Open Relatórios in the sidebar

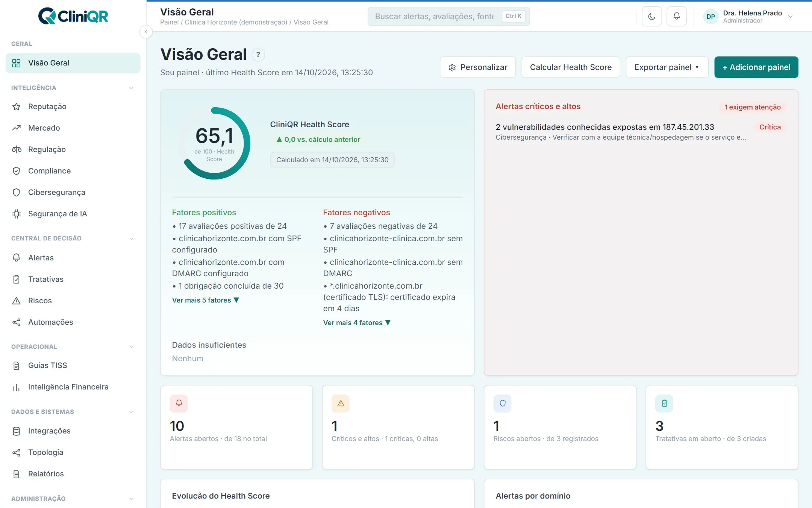click(x=73, y=474)
